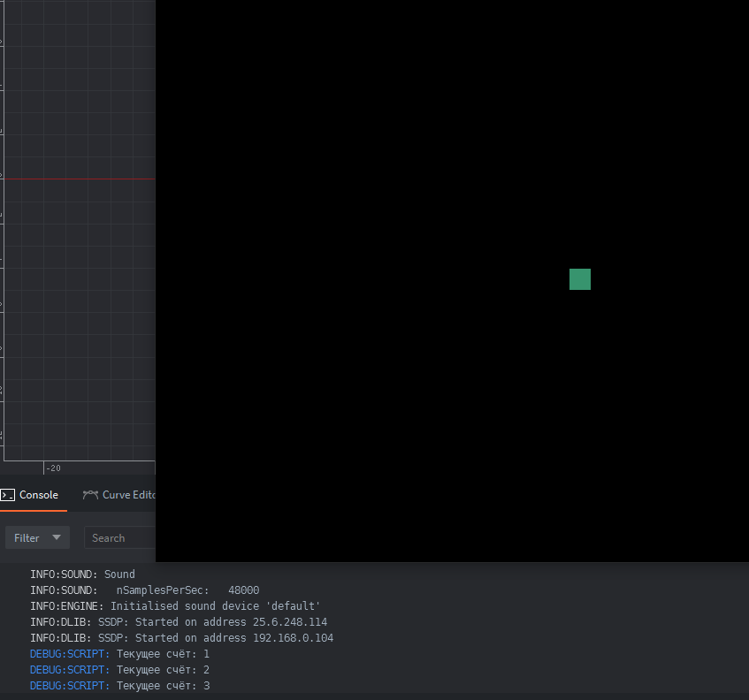Click the -20 marker on horizontal ruler
749x700 pixels.
[x=53, y=468]
